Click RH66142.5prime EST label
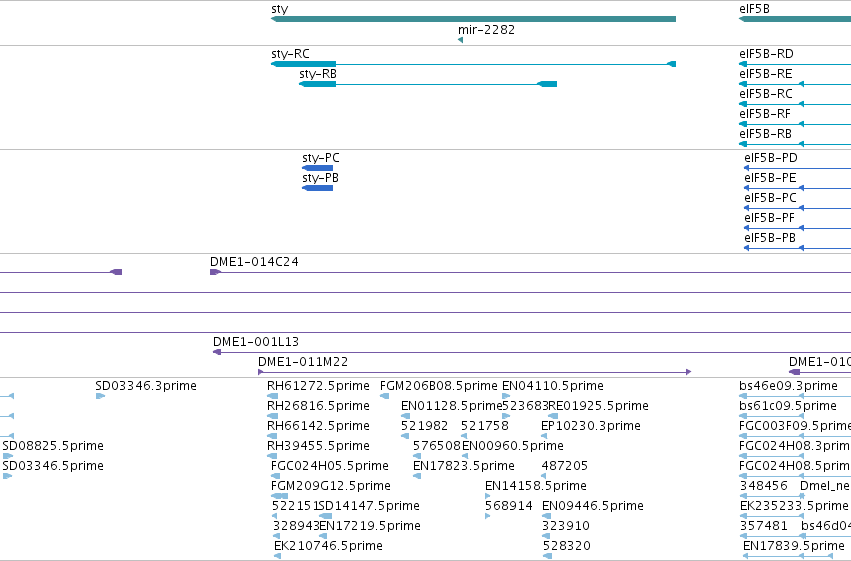This screenshot has width=851, height=561. (319, 426)
